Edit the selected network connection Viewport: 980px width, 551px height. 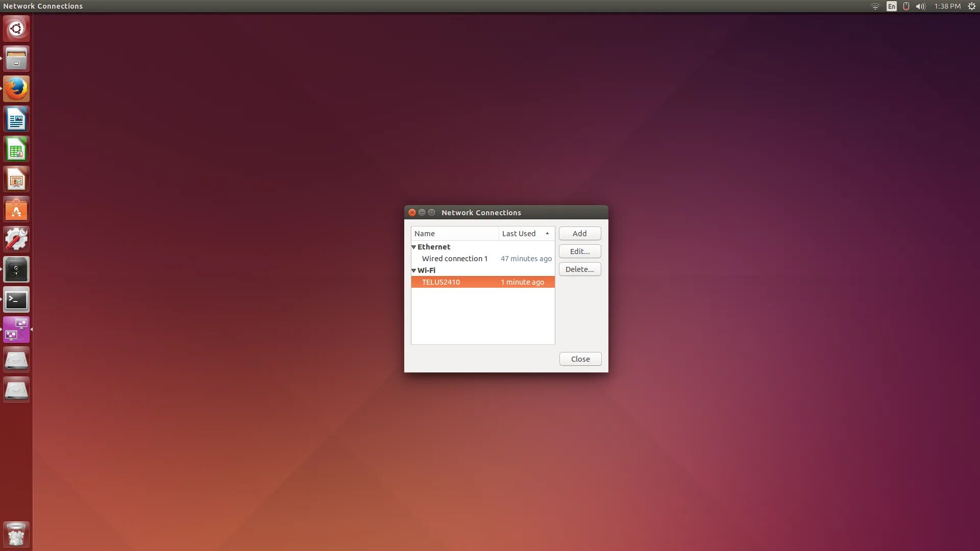click(x=579, y=251)
